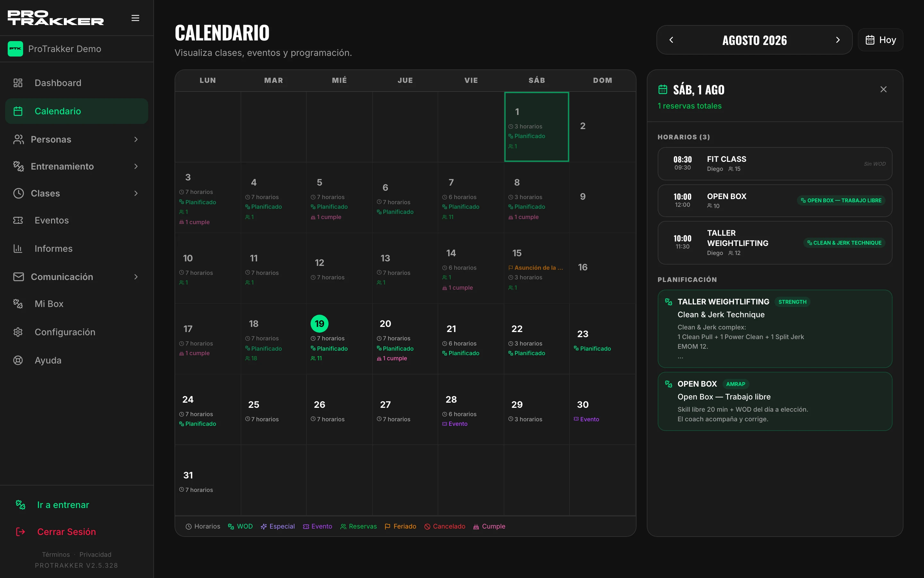924x578 pixels.
Task: Go to previous month with left arrow
Action: pos(671,40)
